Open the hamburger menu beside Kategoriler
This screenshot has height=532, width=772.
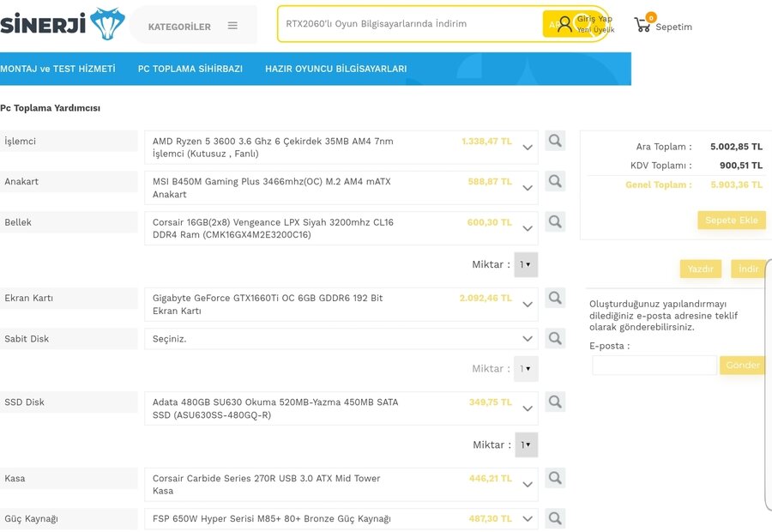[x=232, y=26]
